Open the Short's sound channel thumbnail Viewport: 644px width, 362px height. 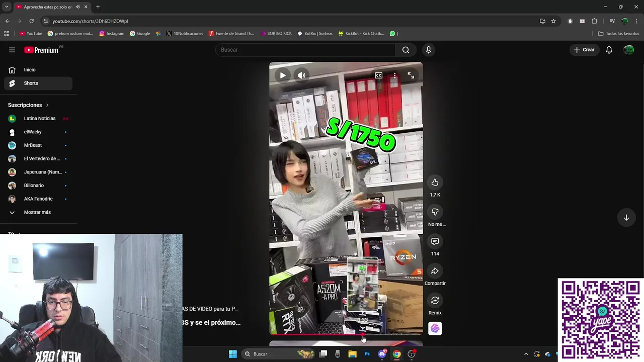pos(435,328)
